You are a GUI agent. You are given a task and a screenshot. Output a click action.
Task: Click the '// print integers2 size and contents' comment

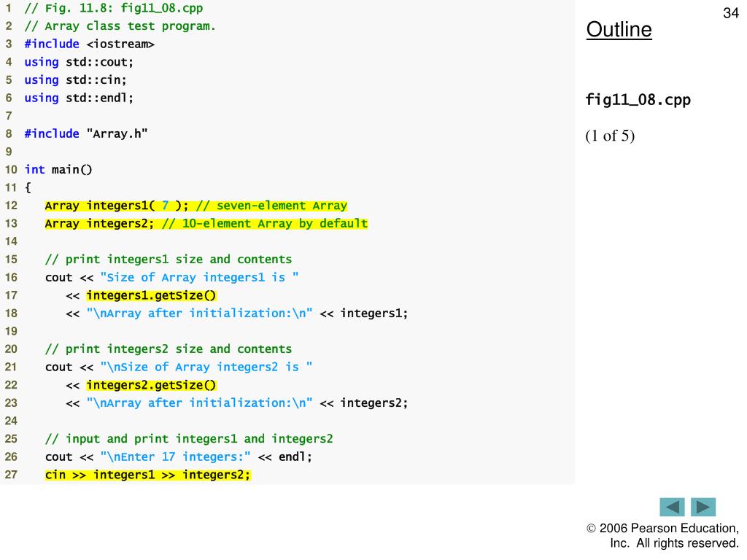pyautogui.click(x=169, y=349)
